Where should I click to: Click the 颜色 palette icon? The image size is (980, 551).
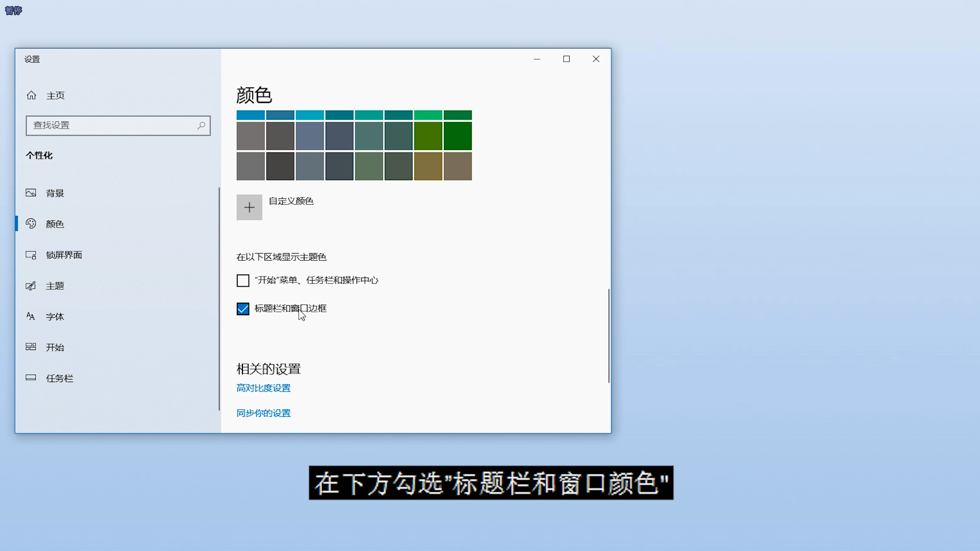point(31,223)
